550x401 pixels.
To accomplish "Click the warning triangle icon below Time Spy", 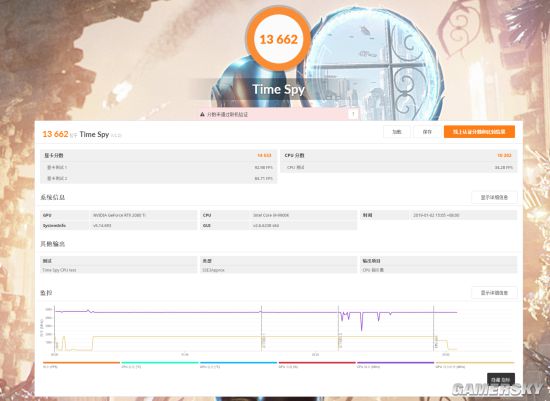I will pyautogui.click(x=202, y=114).
